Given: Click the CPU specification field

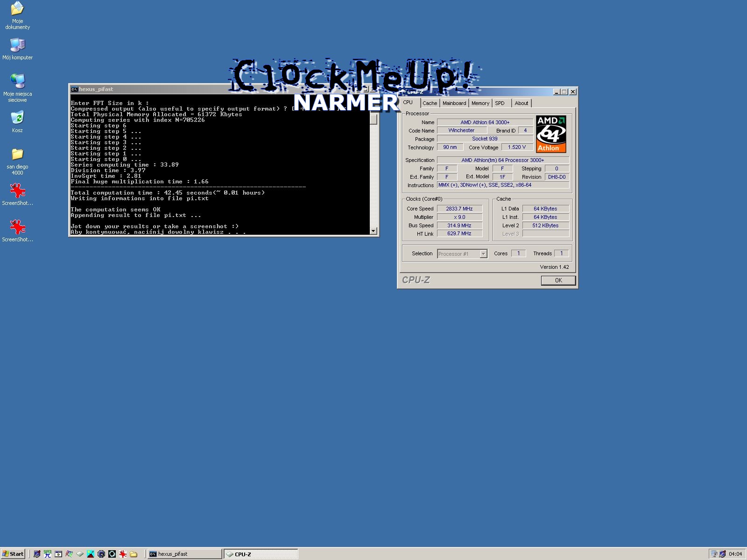Looking at the screenshot, I should [503, 160].
